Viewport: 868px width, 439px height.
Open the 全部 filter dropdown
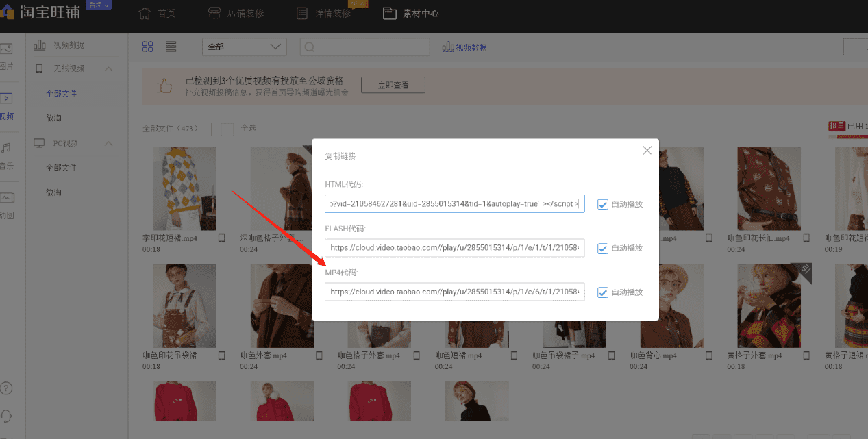tap(244, 47)
